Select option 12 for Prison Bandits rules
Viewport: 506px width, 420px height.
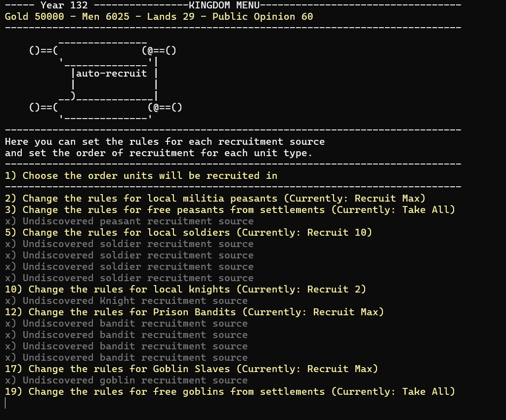(x=194, y=312)
